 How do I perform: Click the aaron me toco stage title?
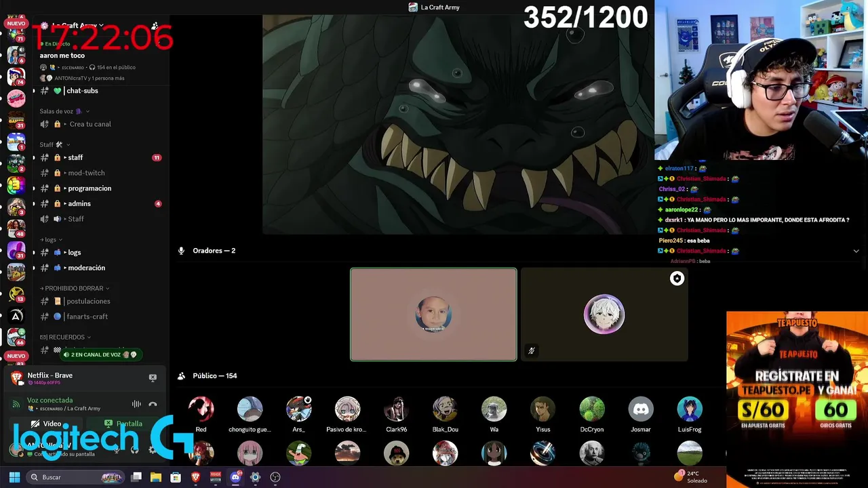point(62,56)
